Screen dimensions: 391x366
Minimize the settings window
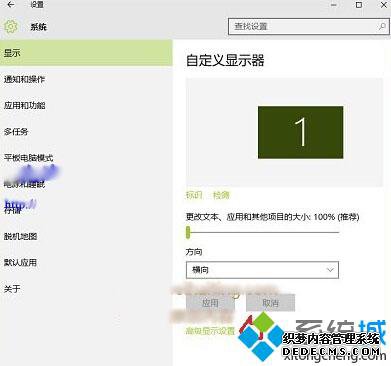tap(334, 5)
